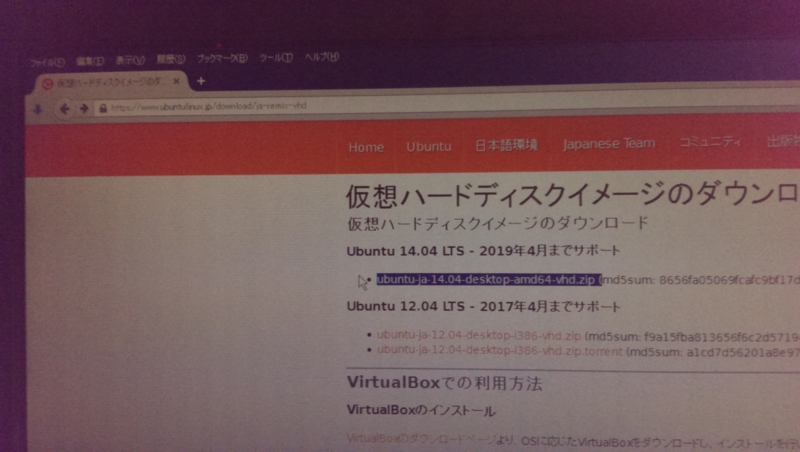
Task: Open a new tab with plus button
Action: click(201, 81)
